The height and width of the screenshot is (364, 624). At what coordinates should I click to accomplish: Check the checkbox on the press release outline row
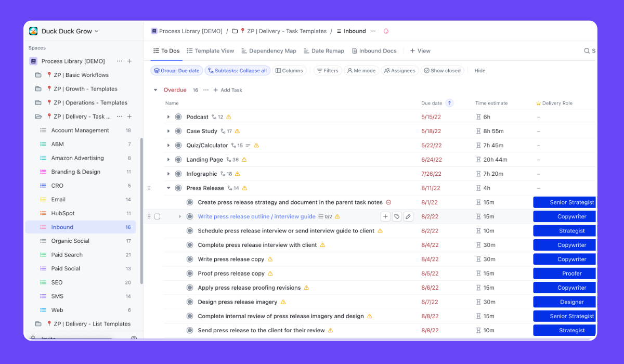[x=157, y=216]
